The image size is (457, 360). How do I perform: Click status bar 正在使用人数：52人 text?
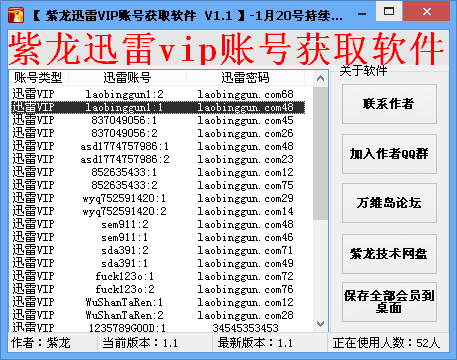(386, 343)
